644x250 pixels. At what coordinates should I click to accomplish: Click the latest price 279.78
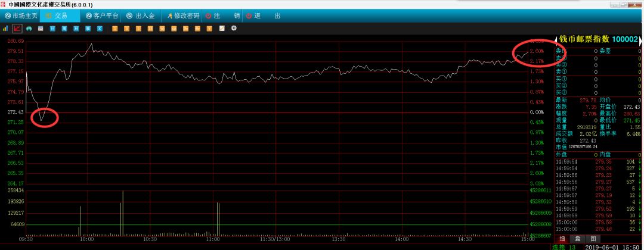587,99
